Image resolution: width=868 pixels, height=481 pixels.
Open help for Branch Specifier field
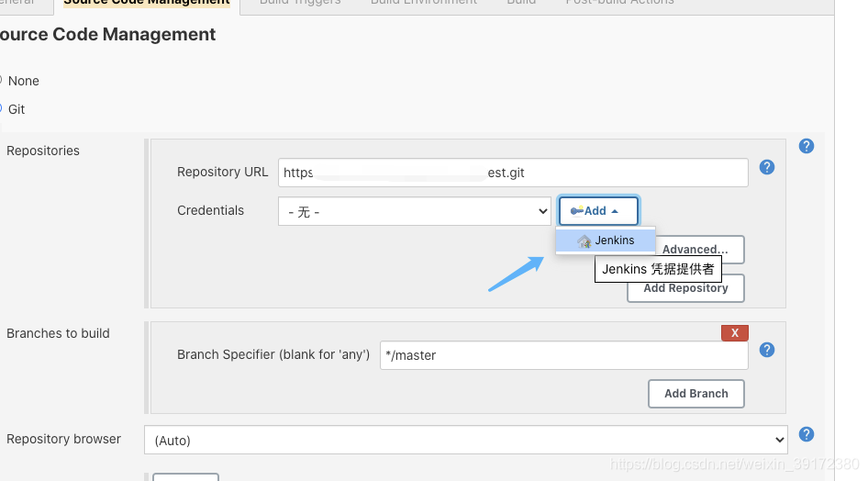coord(767,350)
